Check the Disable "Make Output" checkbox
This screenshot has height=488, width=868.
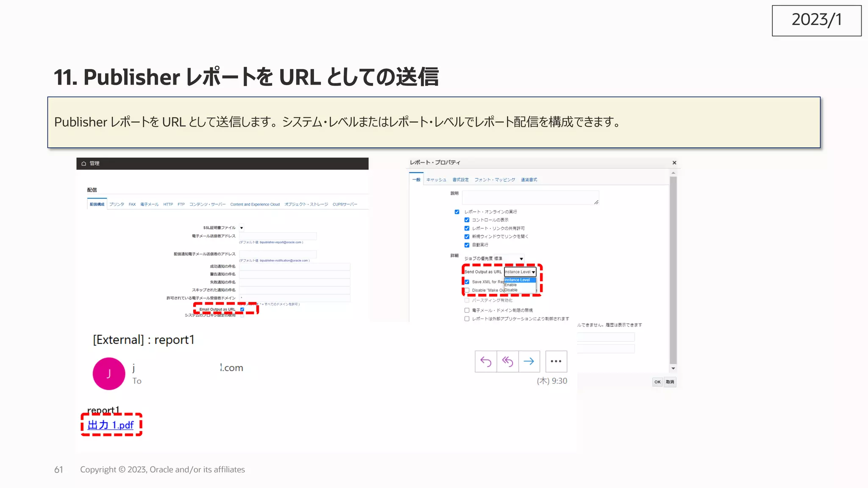coord(467,290)
